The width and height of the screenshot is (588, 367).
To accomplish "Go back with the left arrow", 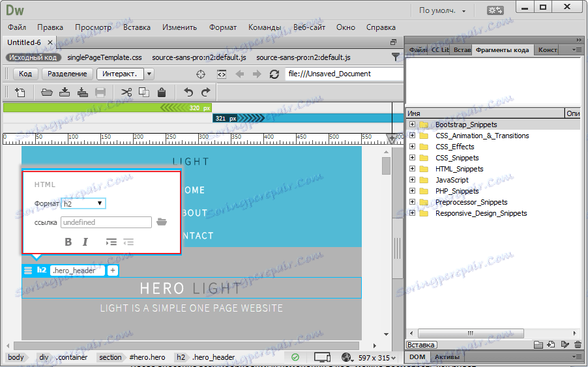I will click(x=240, y=74).
